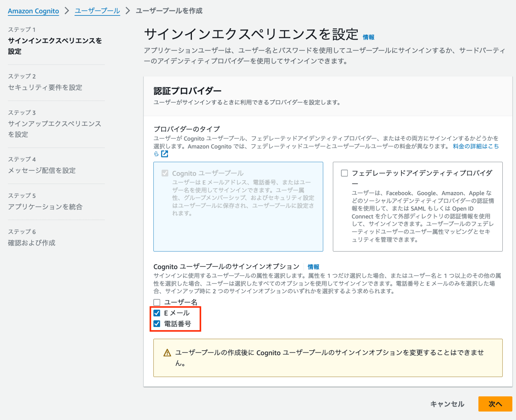Open the Amazon Cognito breadcrumb link
516x420 pixels.
point(33,11)
